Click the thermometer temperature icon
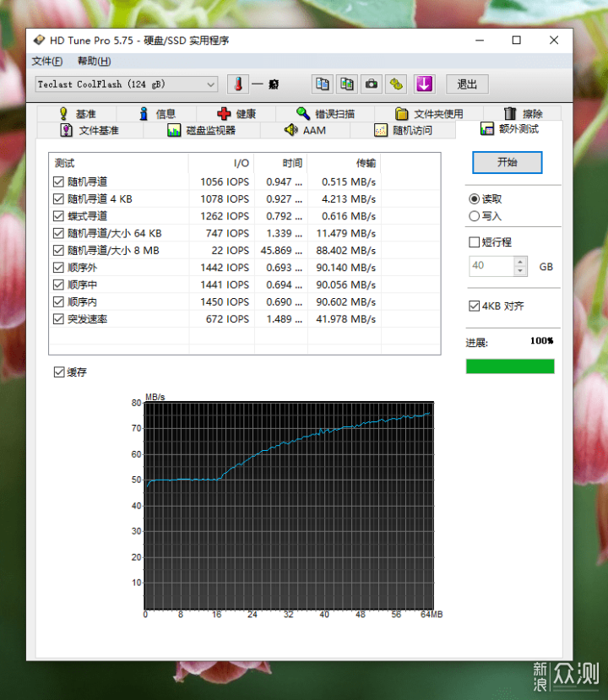The width and height of the screenshot is (608, 700). coord(238,84)
